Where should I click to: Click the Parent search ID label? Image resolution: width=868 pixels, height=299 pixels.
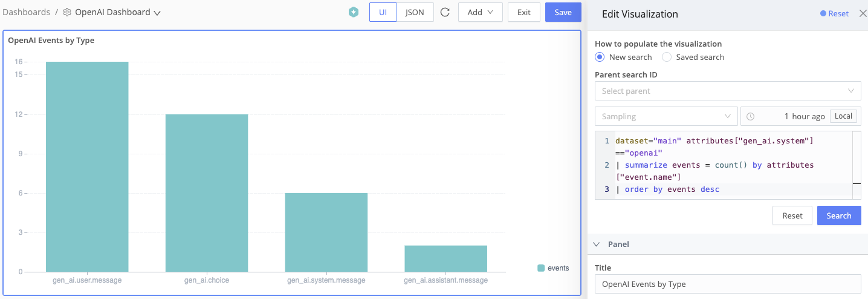tap(626, 75)
